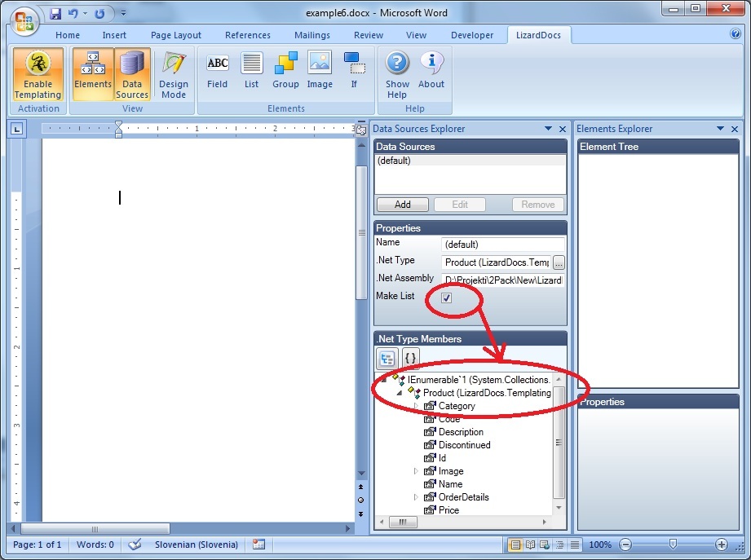Viewport: 751px width, 560px height.
Task: Open Microsoft Word Help icon
Action: point(736,33)
